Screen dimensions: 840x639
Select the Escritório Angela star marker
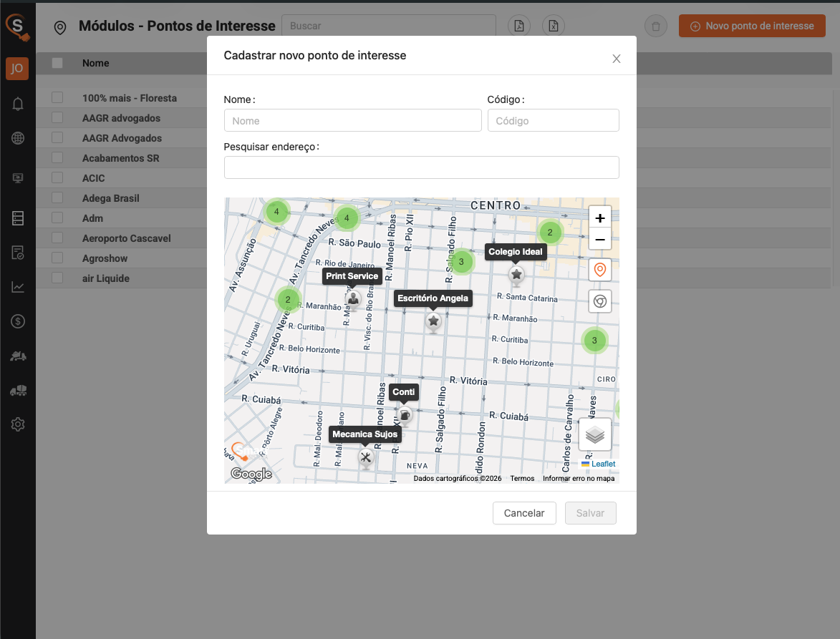tap(433, 321)
